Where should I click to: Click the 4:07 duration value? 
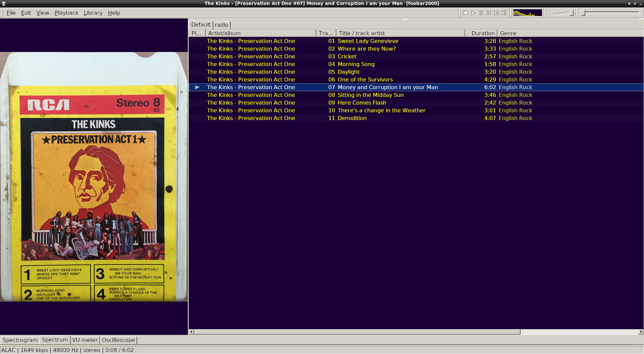pyautogui.click(x=490, y=118)
